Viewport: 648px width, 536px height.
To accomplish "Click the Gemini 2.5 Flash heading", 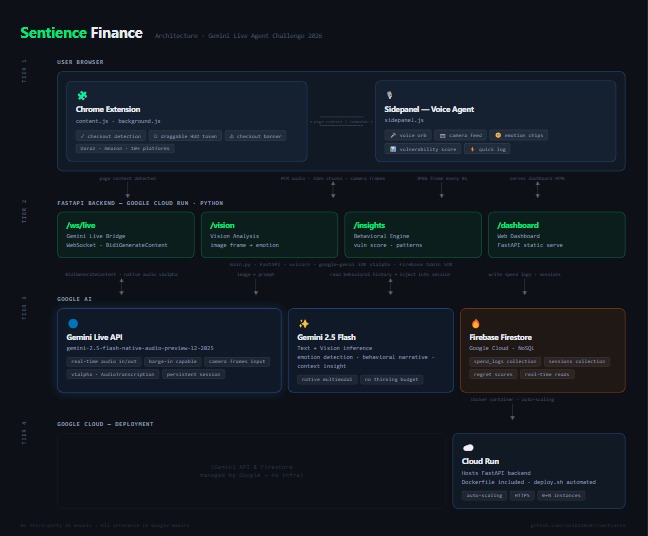I will pyautogui.click(x=326, y=337).
